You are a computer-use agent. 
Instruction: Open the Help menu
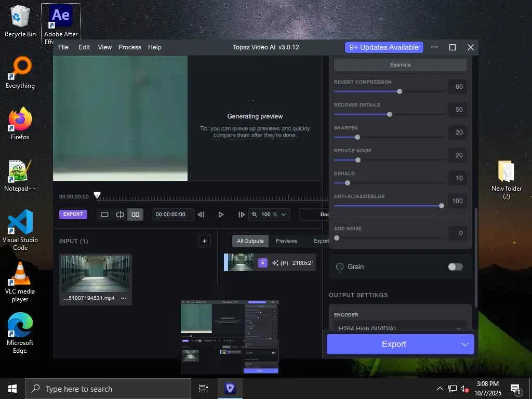(155, 47)
